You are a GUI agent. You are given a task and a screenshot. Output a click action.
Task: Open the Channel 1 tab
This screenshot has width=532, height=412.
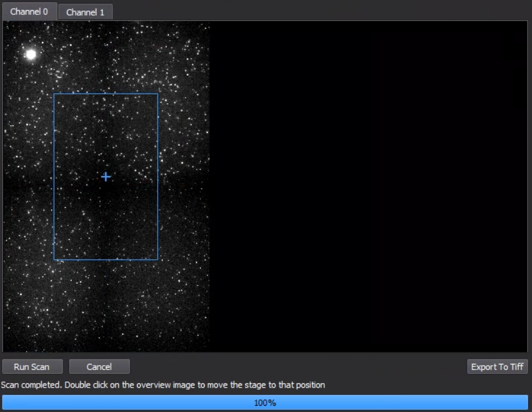pyautogui.click(x=85, y=13)
